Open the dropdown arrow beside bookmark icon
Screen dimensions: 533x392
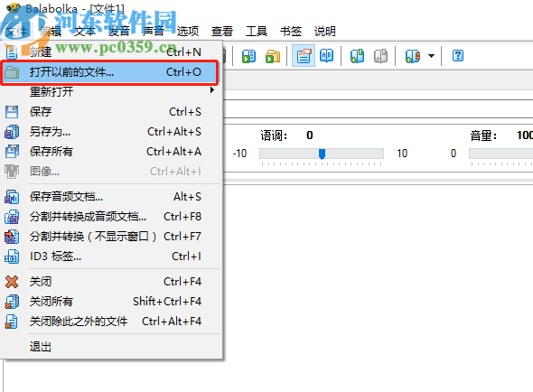[431, 56]
